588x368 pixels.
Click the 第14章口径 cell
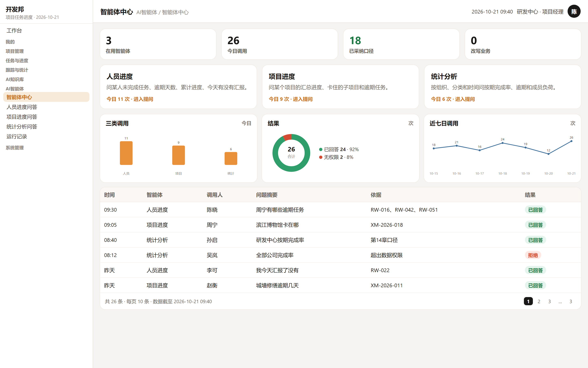(384, 240)
